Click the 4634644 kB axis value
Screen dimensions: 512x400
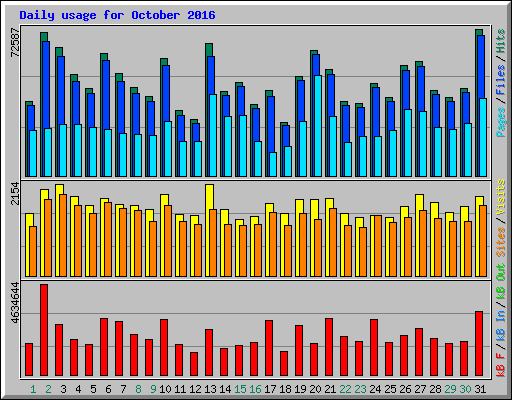15,303
